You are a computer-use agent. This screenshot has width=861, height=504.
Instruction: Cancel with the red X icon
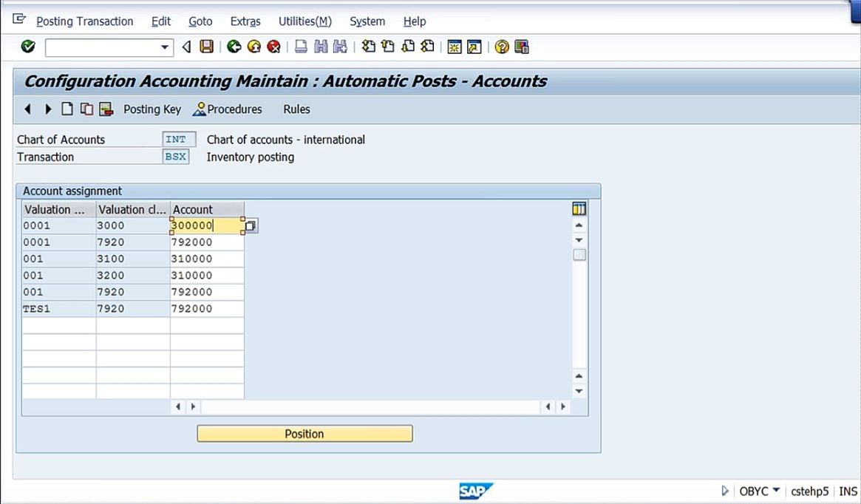click(273, 47)
